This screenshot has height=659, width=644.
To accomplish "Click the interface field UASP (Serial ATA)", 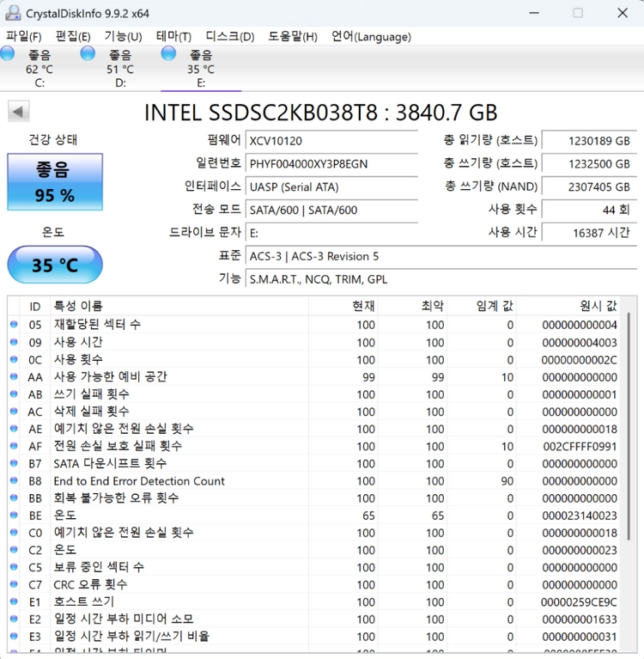I will (x=331, y=186).
